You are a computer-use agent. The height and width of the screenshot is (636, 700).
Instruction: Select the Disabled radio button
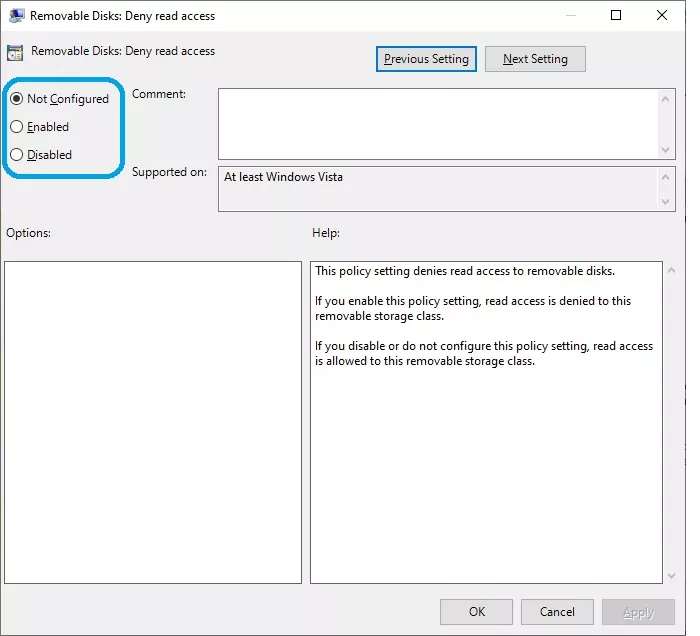(17, 155)
